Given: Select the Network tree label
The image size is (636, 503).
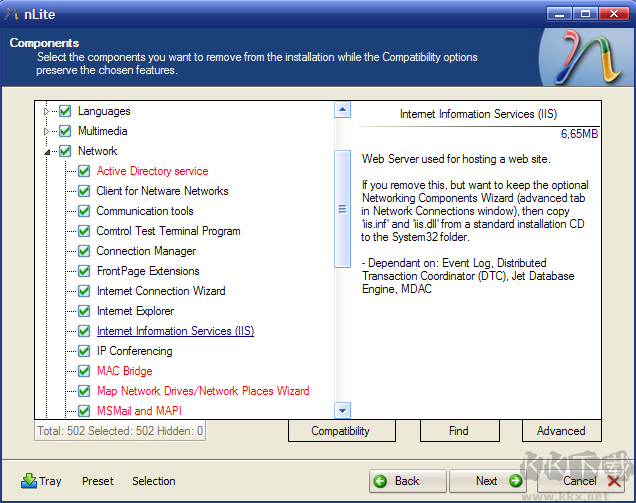Looking at the screenshot, I should click(x=98, y=151).
